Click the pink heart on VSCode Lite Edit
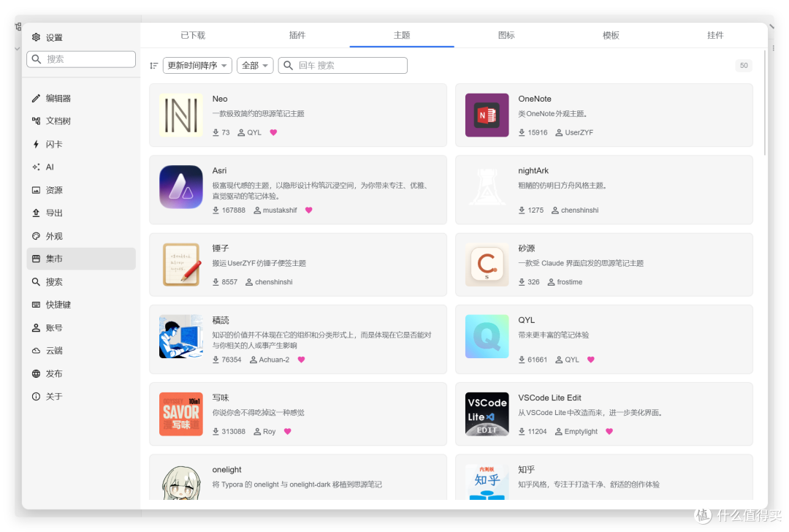The width and height of the screenshot is (789, 532). (609, 431)
